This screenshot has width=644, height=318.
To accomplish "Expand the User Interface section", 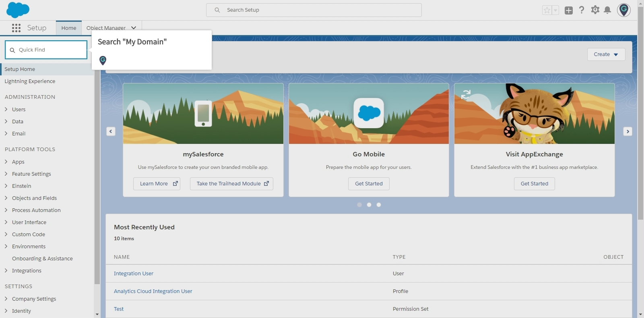I will coord(6,222).
